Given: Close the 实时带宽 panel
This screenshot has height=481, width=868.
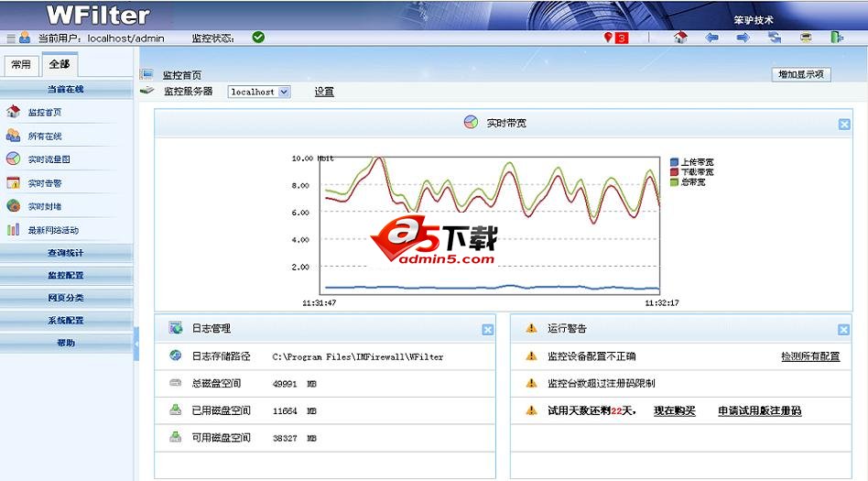Looking at the screenshot, I should (x=844, y=124).
